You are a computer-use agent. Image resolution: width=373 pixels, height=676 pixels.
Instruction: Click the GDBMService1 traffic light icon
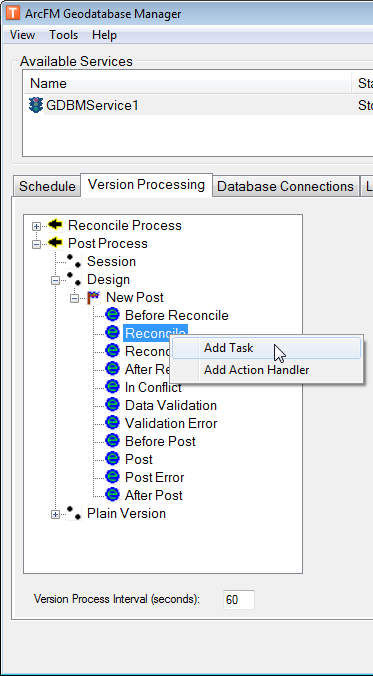coord(35,105)
